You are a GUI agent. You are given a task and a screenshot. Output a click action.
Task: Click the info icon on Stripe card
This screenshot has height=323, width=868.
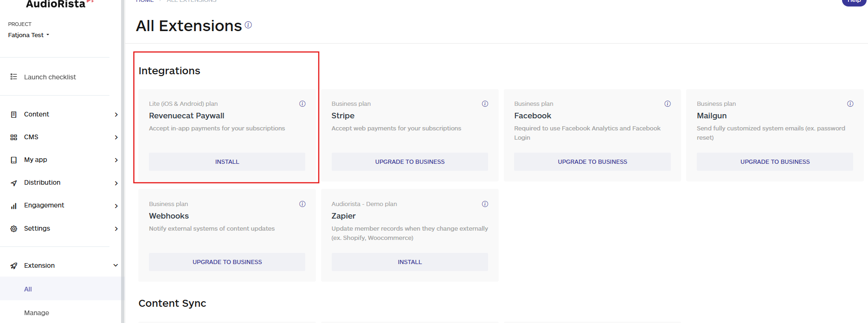485,104
